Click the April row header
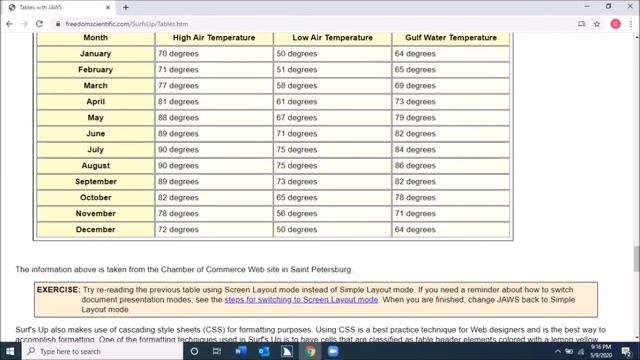Image resolution: width=640 pixels, height=360 pixels. [96, 101]
